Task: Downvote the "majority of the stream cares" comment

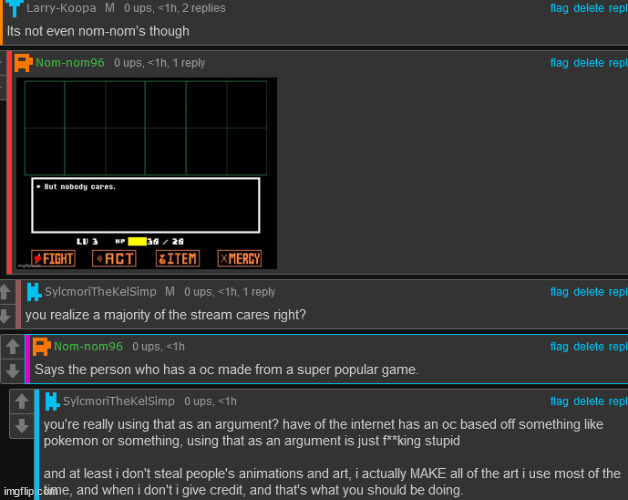Action: pos(5,314)
